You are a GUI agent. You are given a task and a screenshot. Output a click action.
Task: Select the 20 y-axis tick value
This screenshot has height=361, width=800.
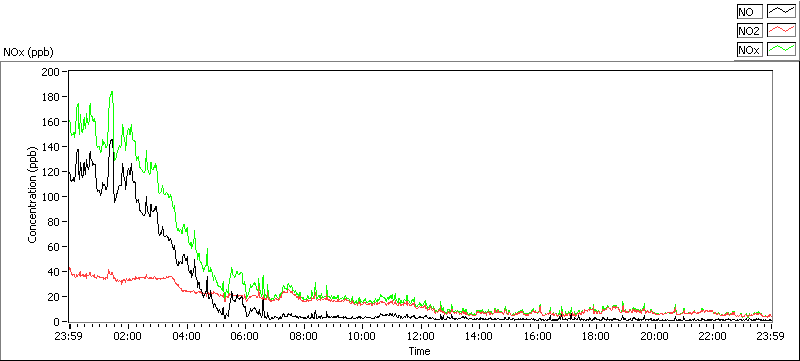tap(55, 296)
